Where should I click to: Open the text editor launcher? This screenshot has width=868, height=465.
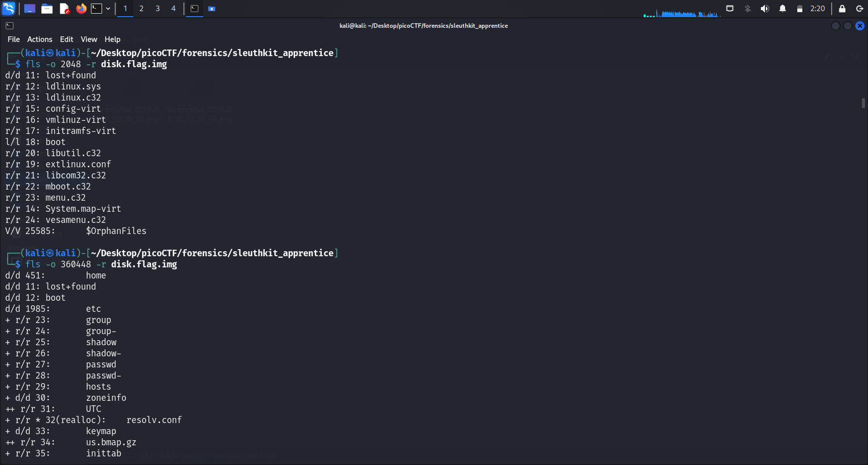(x=64, y=9)
